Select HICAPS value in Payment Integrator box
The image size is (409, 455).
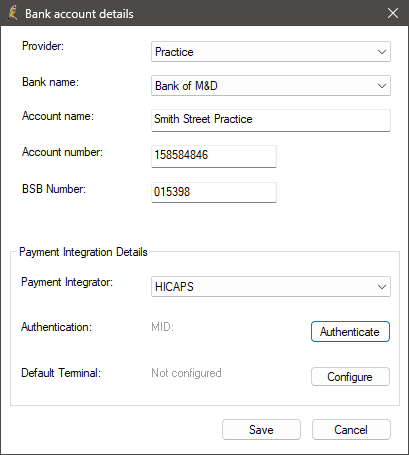tap(174, 287)
